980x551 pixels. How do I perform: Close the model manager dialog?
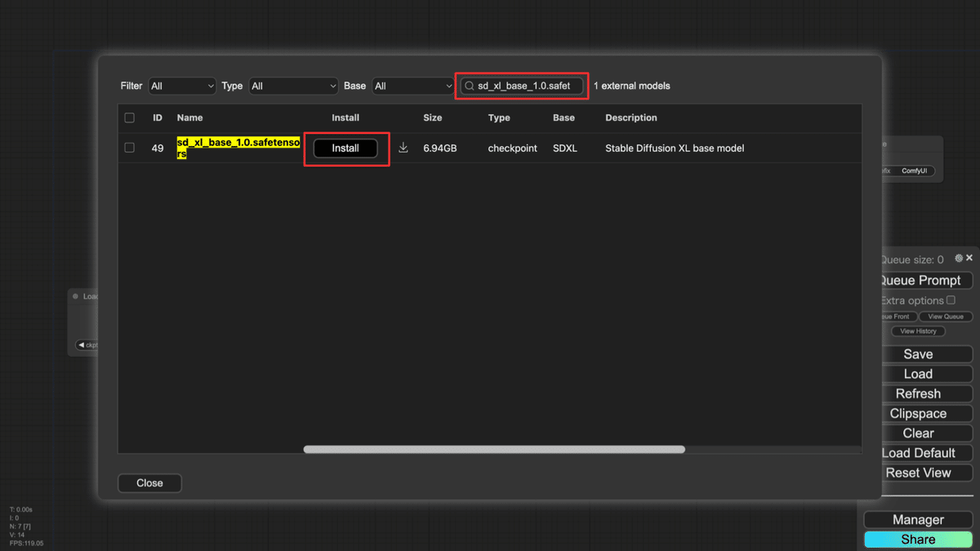[149, 483]
